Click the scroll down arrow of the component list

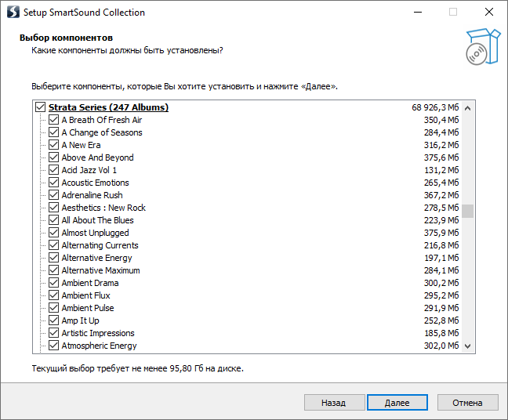[x=467, y=346]
